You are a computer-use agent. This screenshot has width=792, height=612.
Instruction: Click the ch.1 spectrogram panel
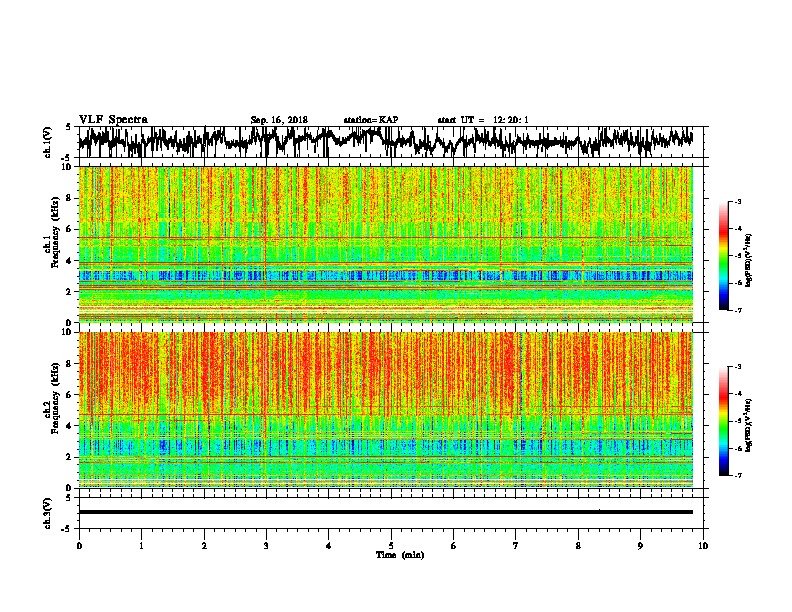coord(386,244)
